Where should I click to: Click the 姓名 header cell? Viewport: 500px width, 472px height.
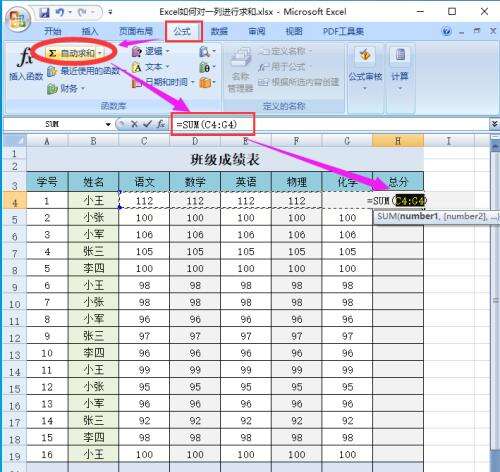pos(93,182)
